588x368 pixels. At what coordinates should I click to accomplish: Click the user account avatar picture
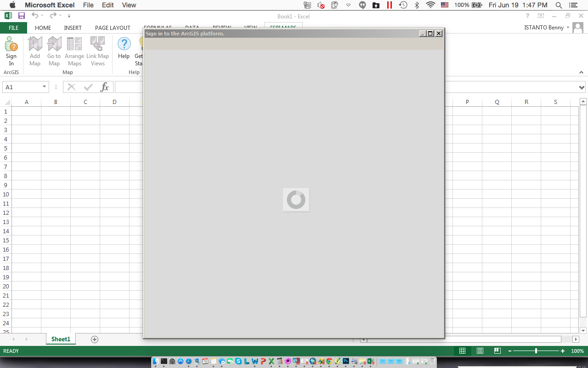[x=578, y=28]
